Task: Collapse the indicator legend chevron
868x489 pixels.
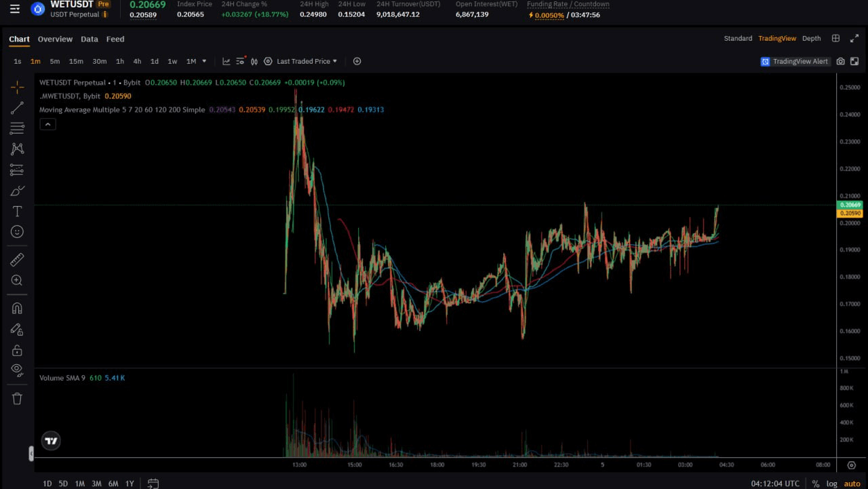Action: click(47, 124)
